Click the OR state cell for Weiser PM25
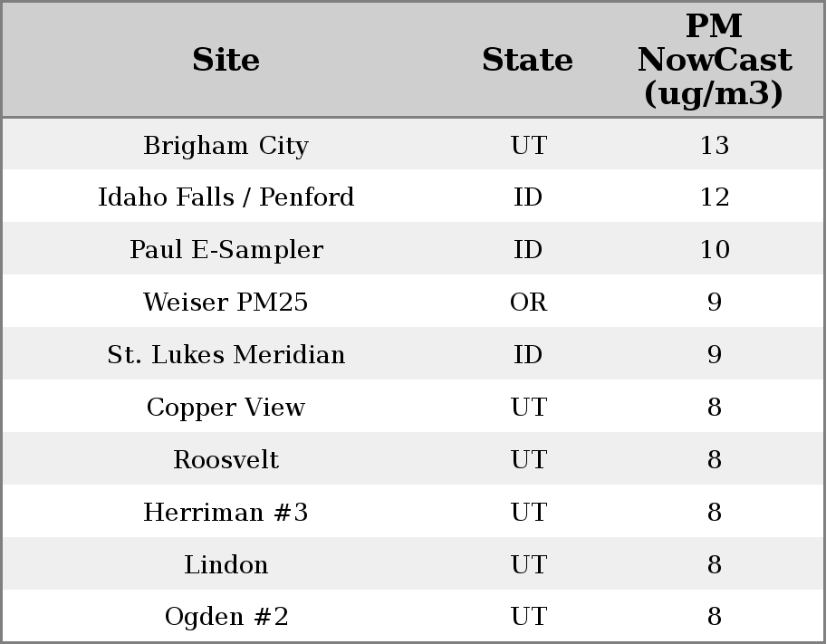826x644 pixels. click(528, 303)
